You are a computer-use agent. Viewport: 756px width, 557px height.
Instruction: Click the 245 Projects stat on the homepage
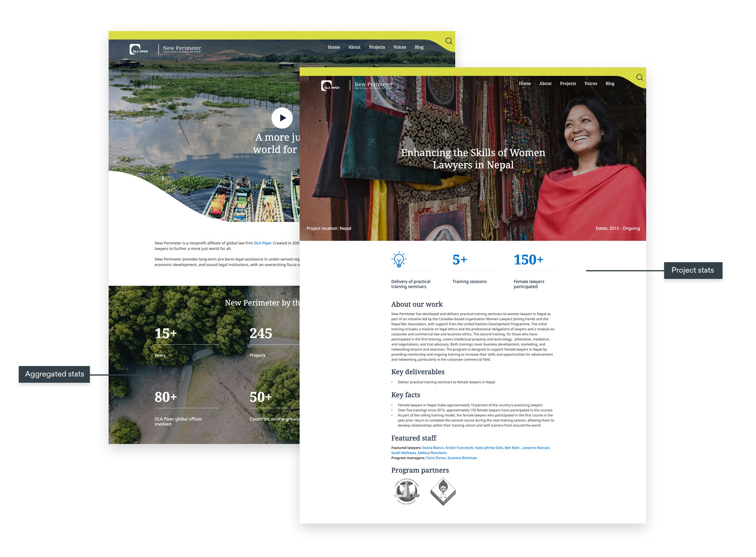pos(261,333)
